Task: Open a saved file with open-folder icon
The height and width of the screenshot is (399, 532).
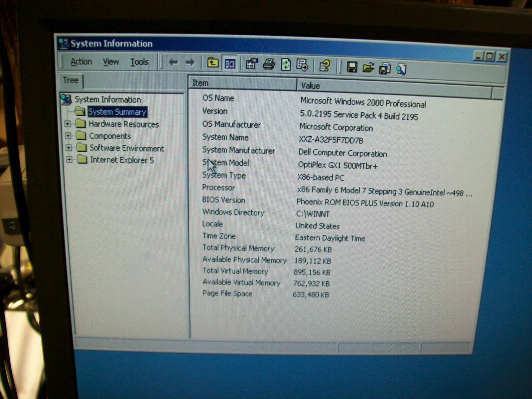Action: [368, 67]
